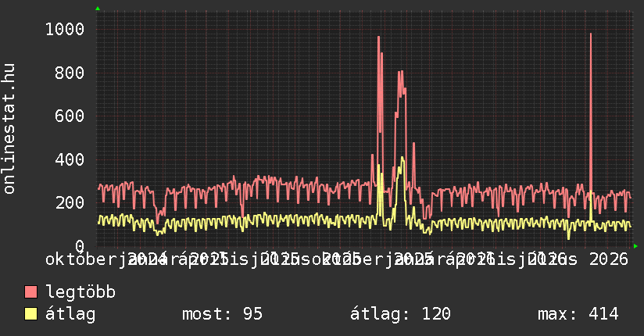
Task: Click the '2026' x-axis label at far right
Action: 609,259
